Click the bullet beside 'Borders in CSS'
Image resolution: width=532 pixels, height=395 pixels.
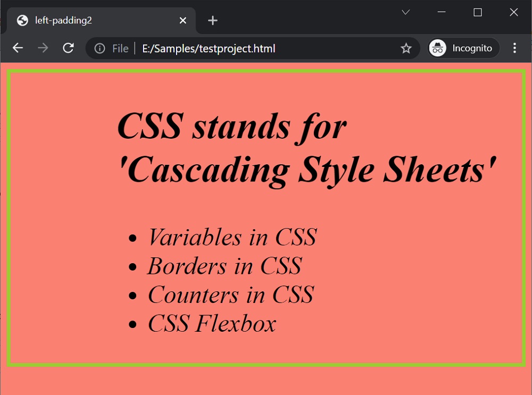[x=134, y=266]
